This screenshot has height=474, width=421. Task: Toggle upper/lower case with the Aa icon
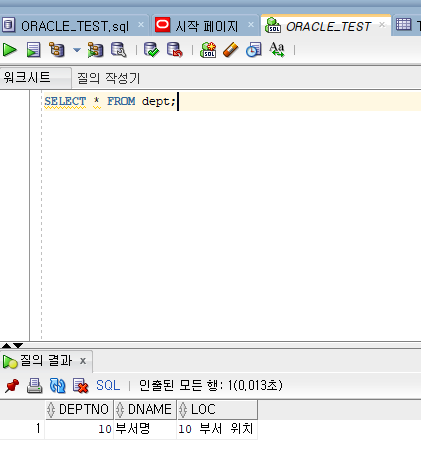[277, 50]
